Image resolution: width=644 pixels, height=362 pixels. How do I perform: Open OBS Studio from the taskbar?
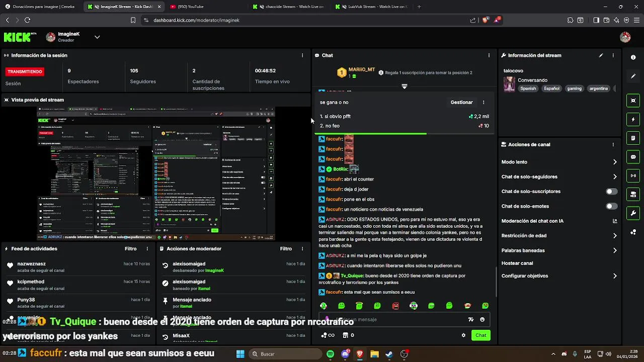(x=404, y=354)
